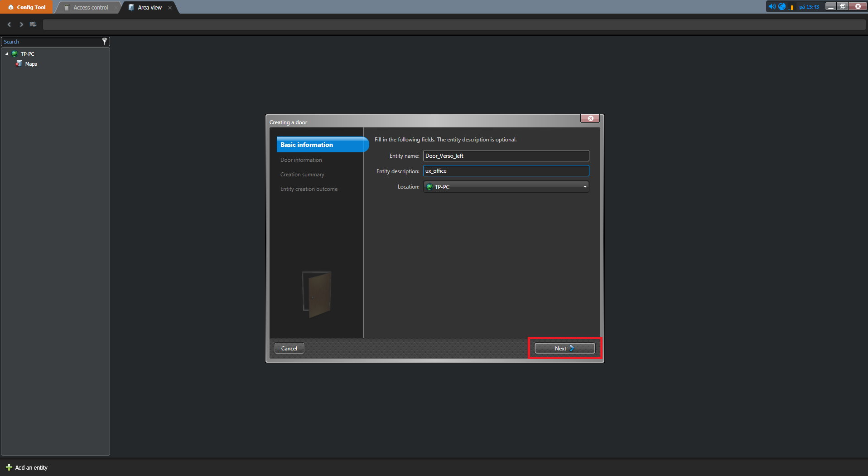868x476 pixels.
Task: Open the Location dropdown showing TP-PC
Action: coord(506,187)
